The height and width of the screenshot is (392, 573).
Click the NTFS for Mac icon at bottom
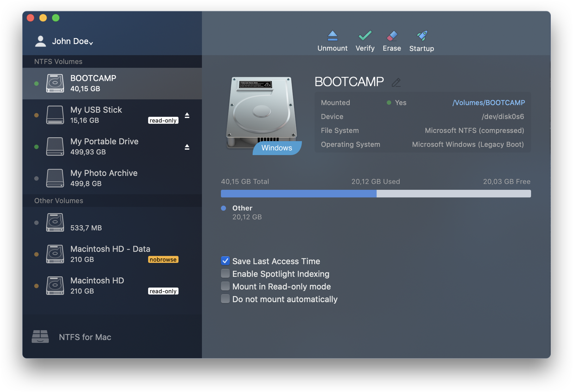tap(40, 337)
